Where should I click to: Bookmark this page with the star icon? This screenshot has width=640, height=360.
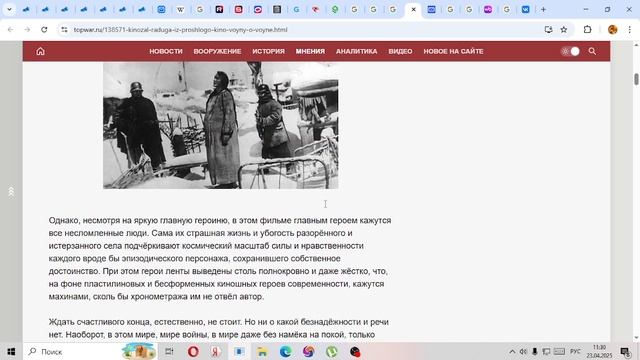(564, 29)
